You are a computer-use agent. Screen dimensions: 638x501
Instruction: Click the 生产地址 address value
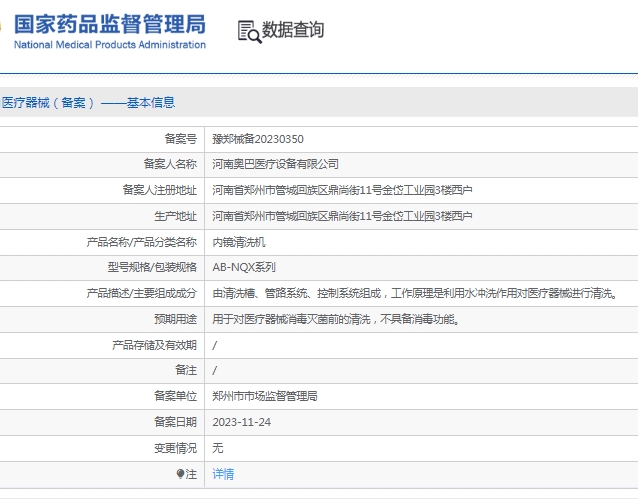pos(342,216)
